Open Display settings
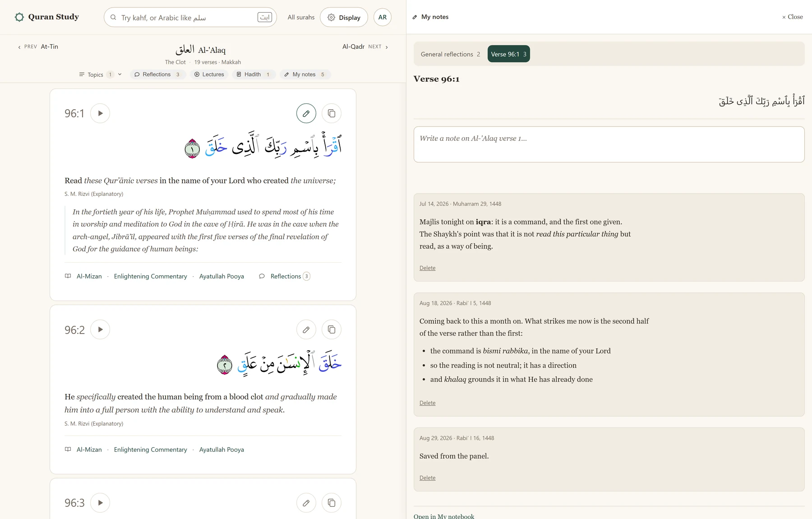This screenshot has height=519, width=812. pos(344,17)
